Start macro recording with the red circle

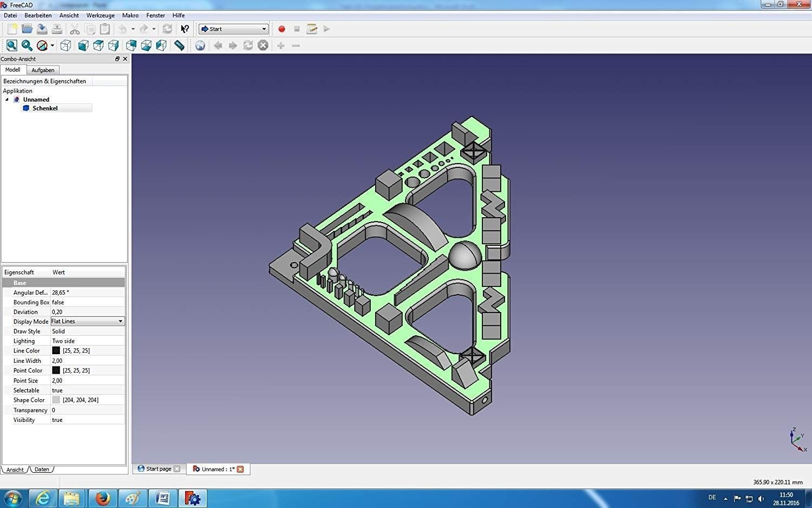(281, 29)
